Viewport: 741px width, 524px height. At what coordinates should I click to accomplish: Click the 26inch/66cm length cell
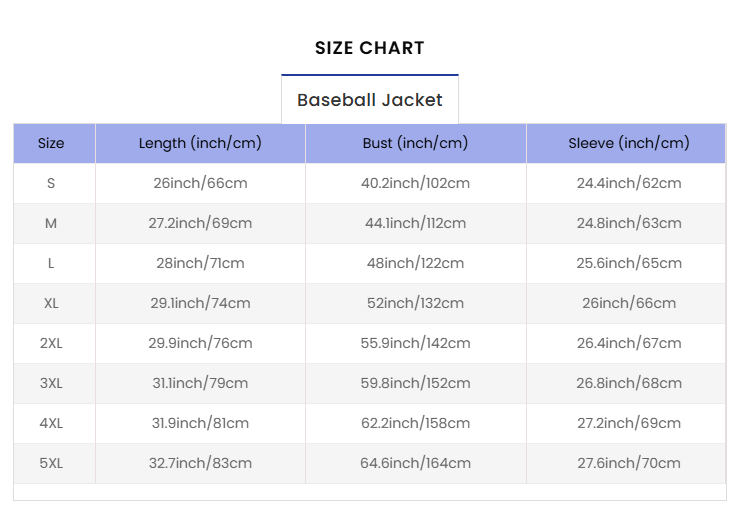pyautogui.click(x=200, y=183)
